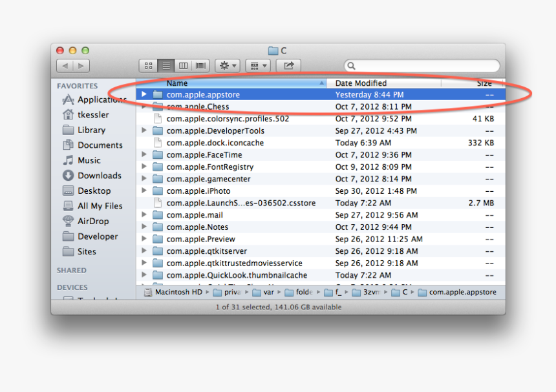Select the com.apple.Chess folder row
The height and width of the screenshot is (392, 556).
321,107
